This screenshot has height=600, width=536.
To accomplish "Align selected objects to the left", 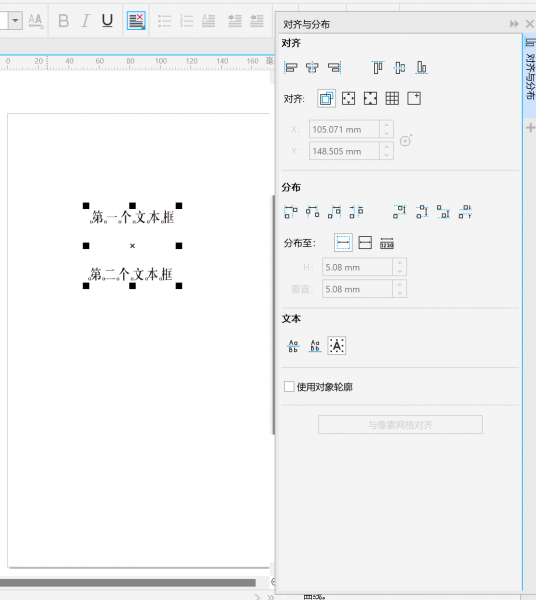I will (x=291, y=68).
